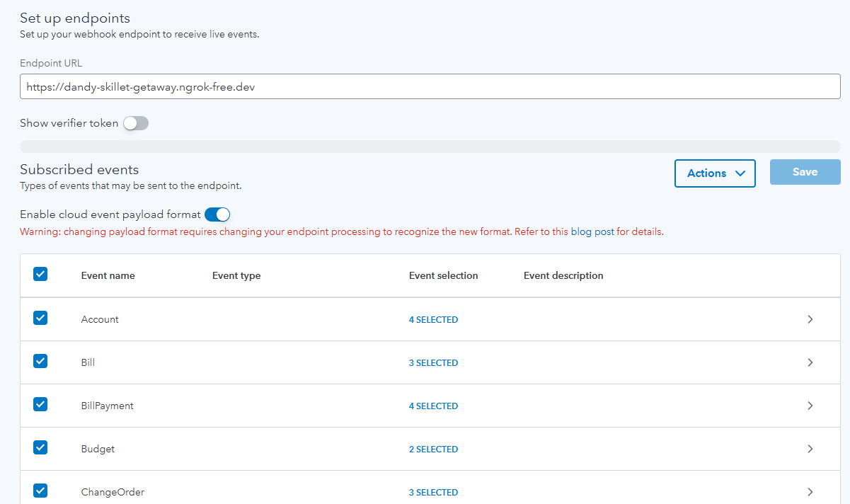Click the Event type column header
Image resolution: width=850 pixels, height=504 pixels.
236,275
